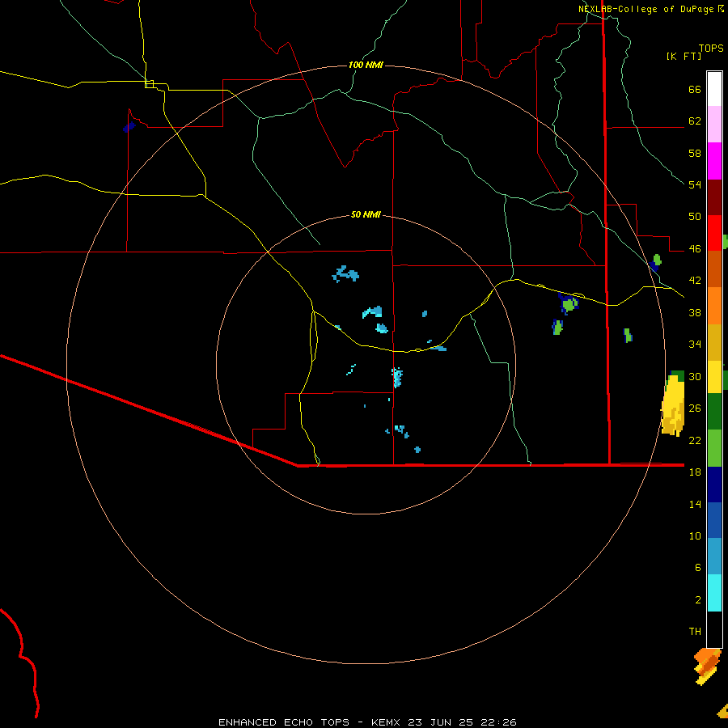Select the TOPS legend title
Screen dimensions: 728x728
(x=711, y=48)
